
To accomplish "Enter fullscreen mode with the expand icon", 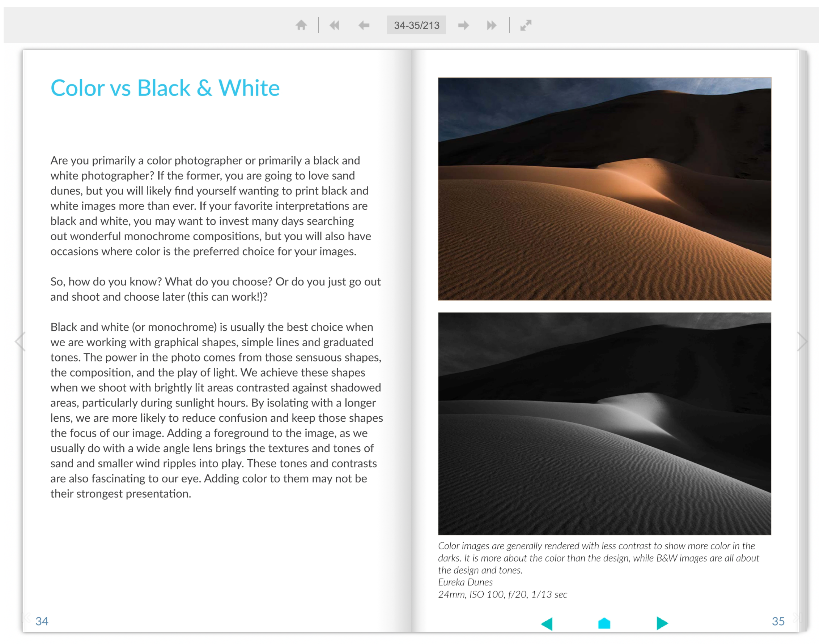I will pos(526,25).
